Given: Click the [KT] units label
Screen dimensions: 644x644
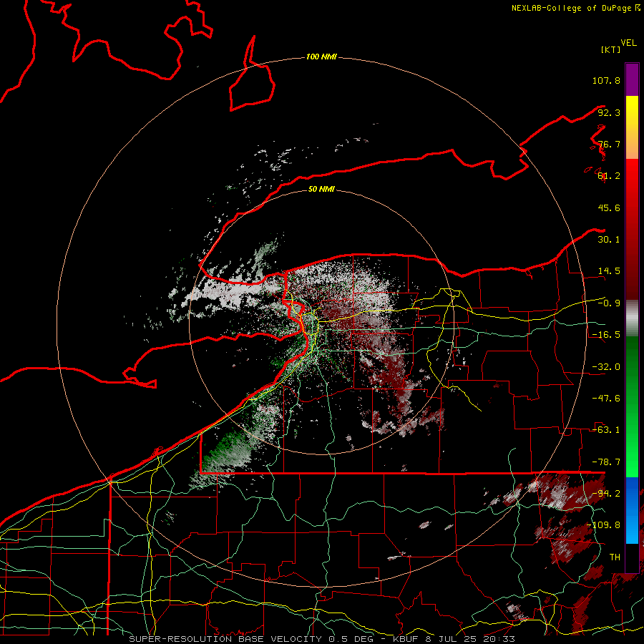Looking at the screenshot, I should 611,49.
